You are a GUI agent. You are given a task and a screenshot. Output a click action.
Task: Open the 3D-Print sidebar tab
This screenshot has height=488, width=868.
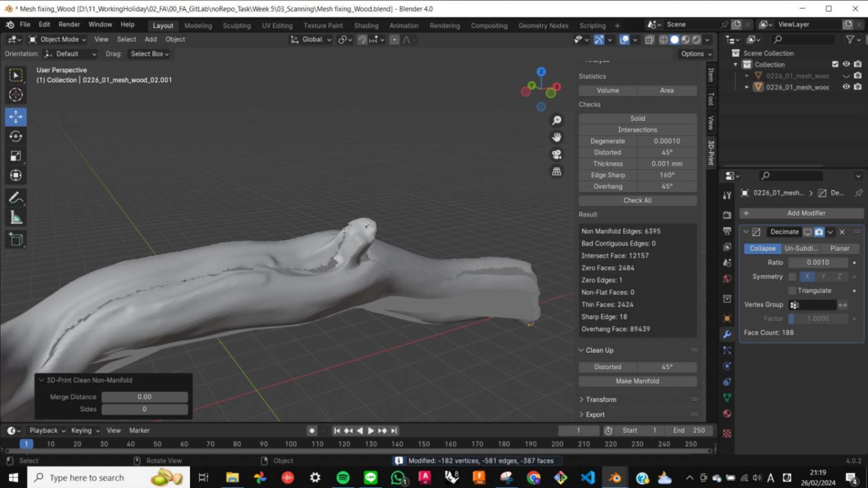pos(711,152)
